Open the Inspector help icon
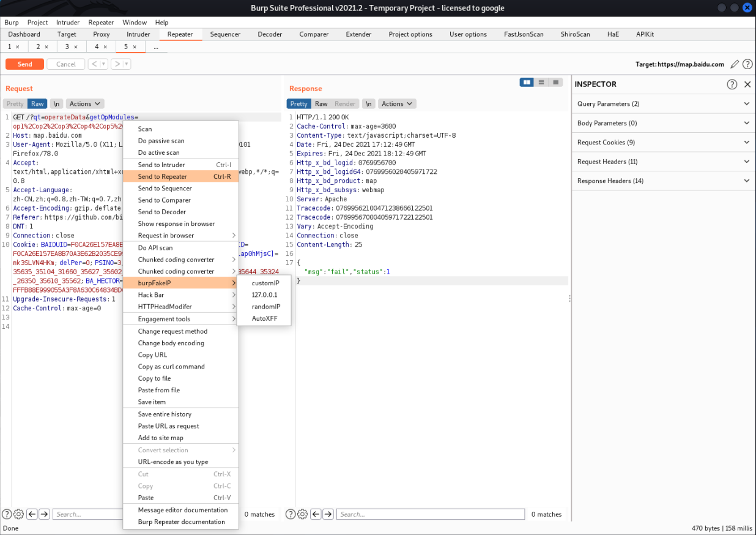Image resolution: width=756 pixels, height=535 pixels. [732, 84]
